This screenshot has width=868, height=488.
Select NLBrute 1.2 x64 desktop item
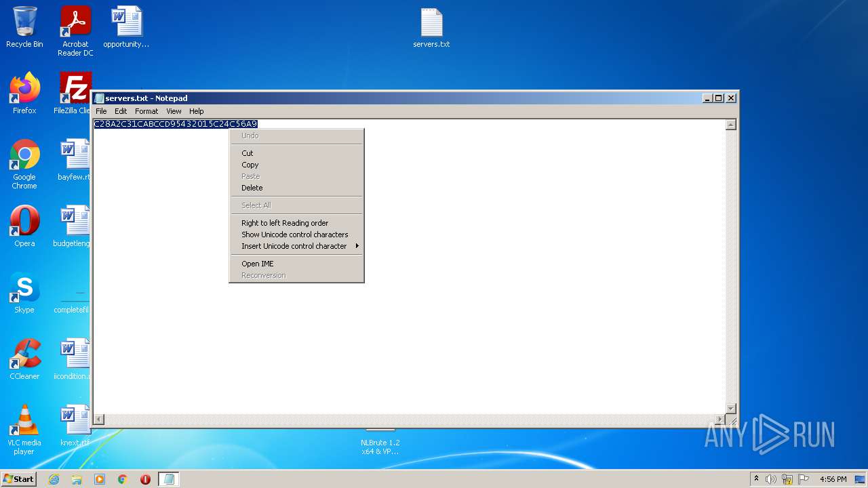coord(380,443)
